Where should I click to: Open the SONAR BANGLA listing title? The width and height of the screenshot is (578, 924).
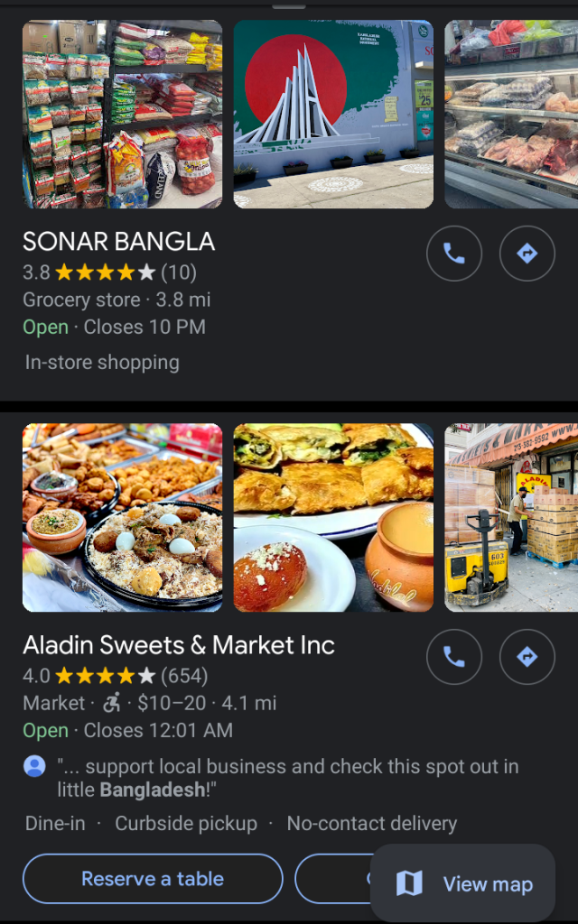coord(119,242)
